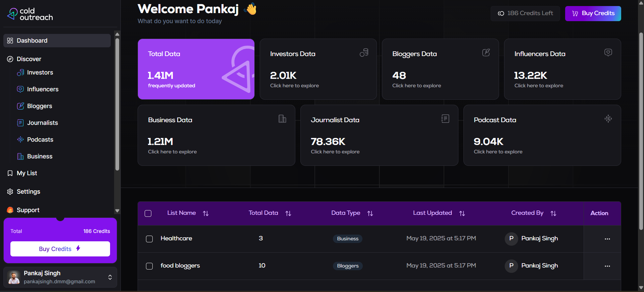
Task: Click the sidebar vertical scrollbar
Action: tap(117, 104)
